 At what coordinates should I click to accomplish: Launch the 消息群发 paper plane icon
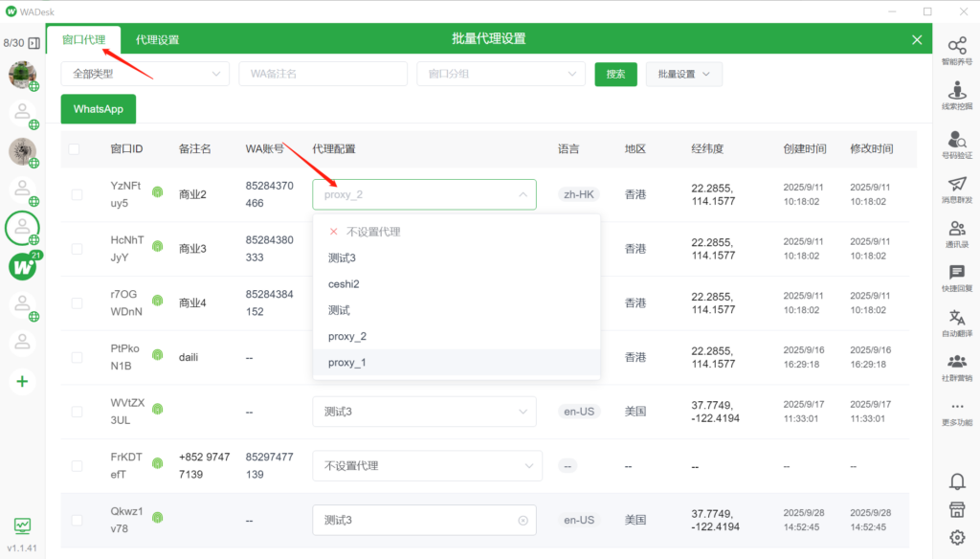[956, 185]
